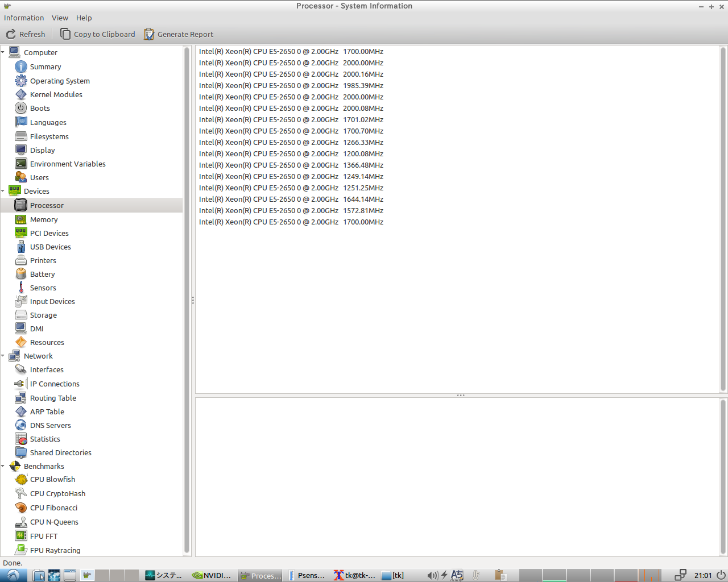Image resolution: width=728 pixels, height=582 pixels.
Task: Click the sidebar vertical scrollbar
Action: (187, 300)
